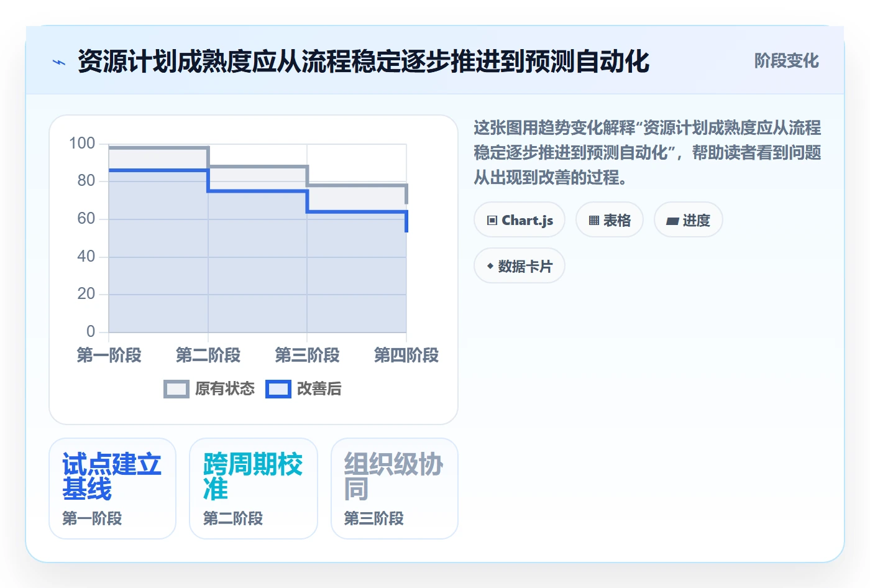870x588 pixels.
Task: Click the 60 value on the y-axis
Action: [86, 219]
